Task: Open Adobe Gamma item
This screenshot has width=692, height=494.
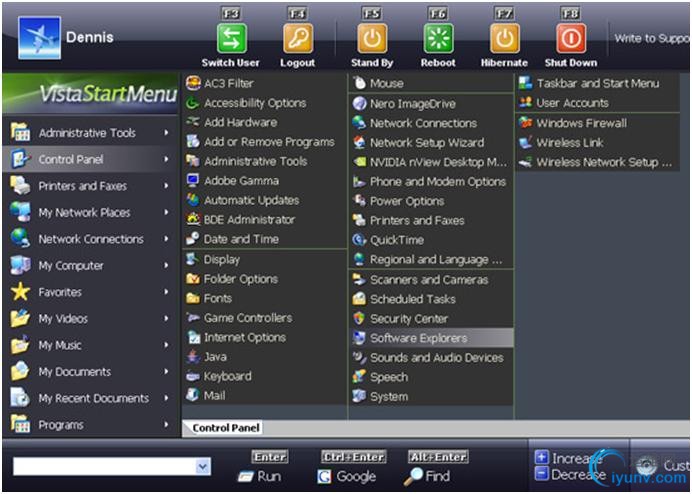Action: (x=265, y=181)
